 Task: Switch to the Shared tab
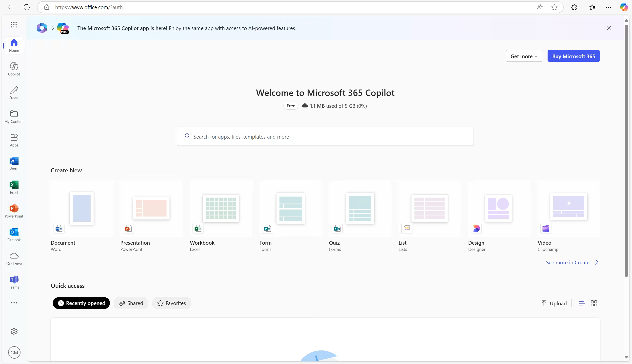(131, 303)
